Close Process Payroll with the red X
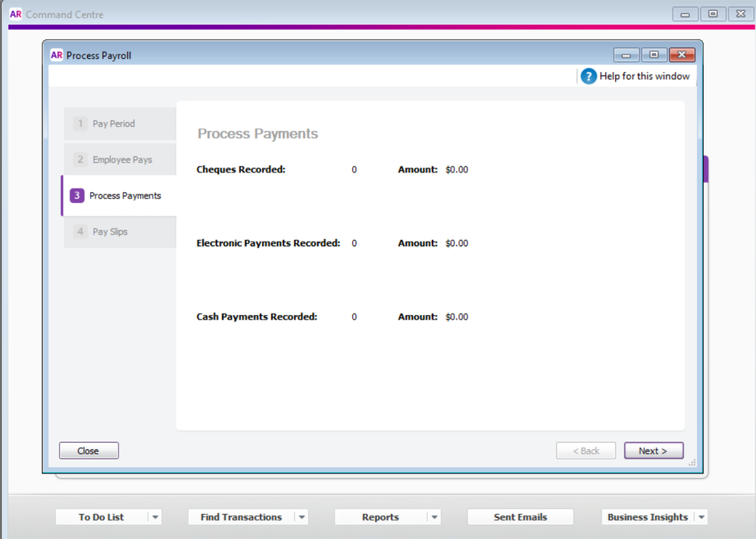756x539 pixels. point(682,55)
